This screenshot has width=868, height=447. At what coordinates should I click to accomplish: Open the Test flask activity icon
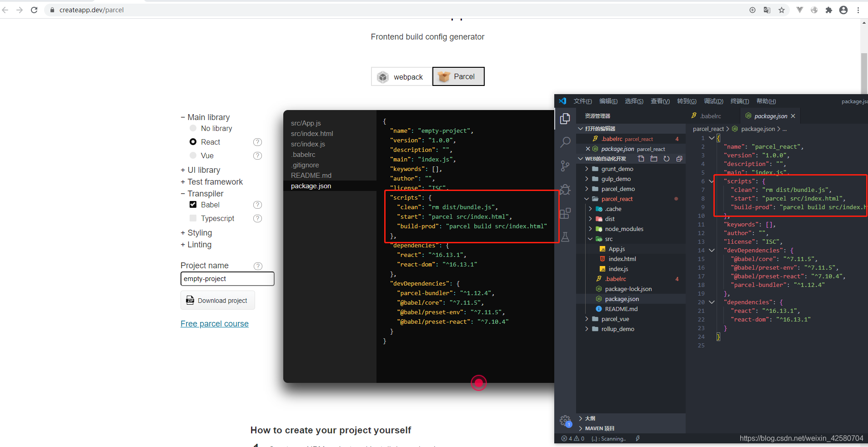[565, 237]
